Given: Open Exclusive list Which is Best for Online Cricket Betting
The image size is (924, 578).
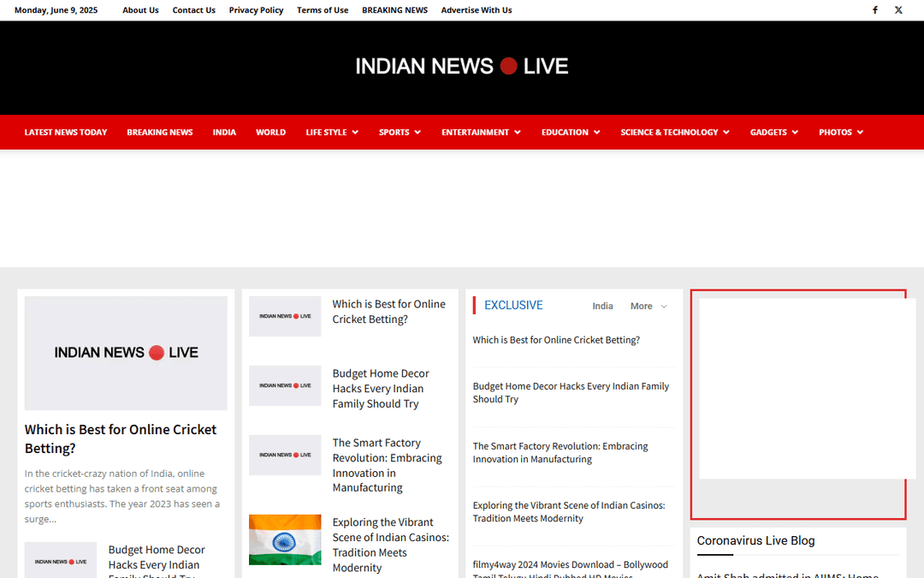Looking at the screenshot, I should click(x=556, y=340).
